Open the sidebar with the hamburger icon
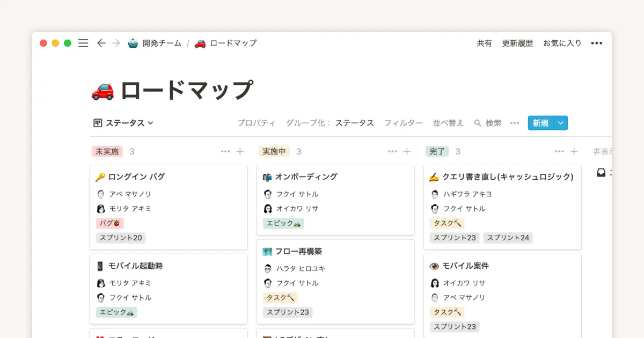This screenshot has height=338, width=644. coord(83,43)
